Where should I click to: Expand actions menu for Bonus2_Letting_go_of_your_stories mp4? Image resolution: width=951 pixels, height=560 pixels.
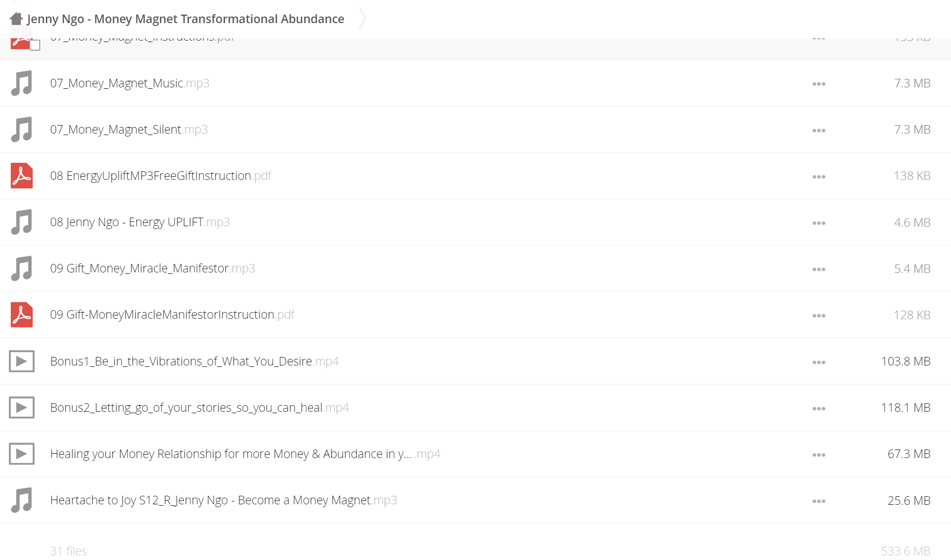point(819,408)
